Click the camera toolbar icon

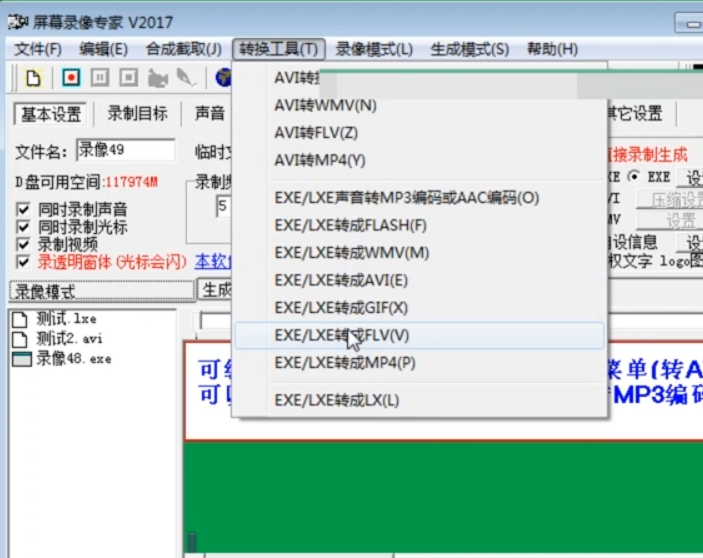coord(158,78)
